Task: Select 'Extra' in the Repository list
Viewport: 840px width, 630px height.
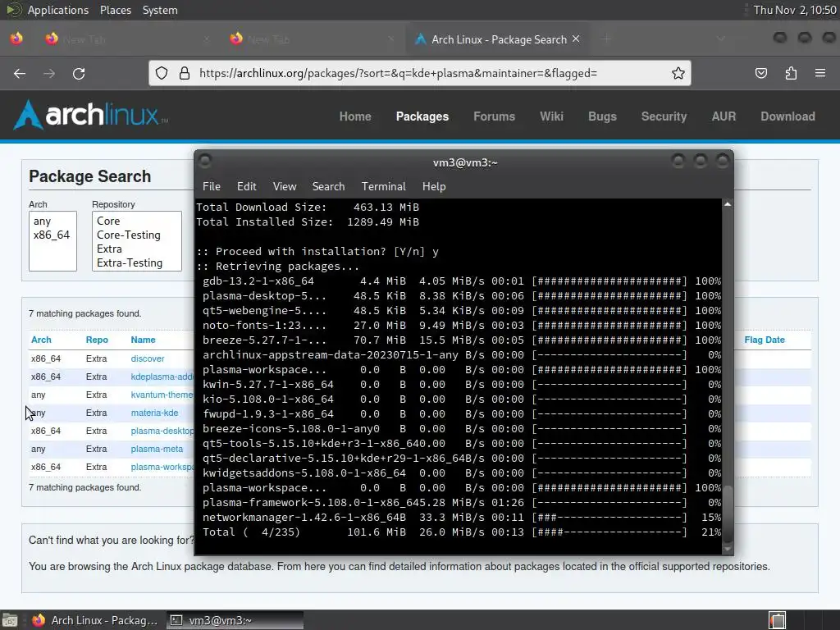Action: pyautogui.click(x=137, y=249)
